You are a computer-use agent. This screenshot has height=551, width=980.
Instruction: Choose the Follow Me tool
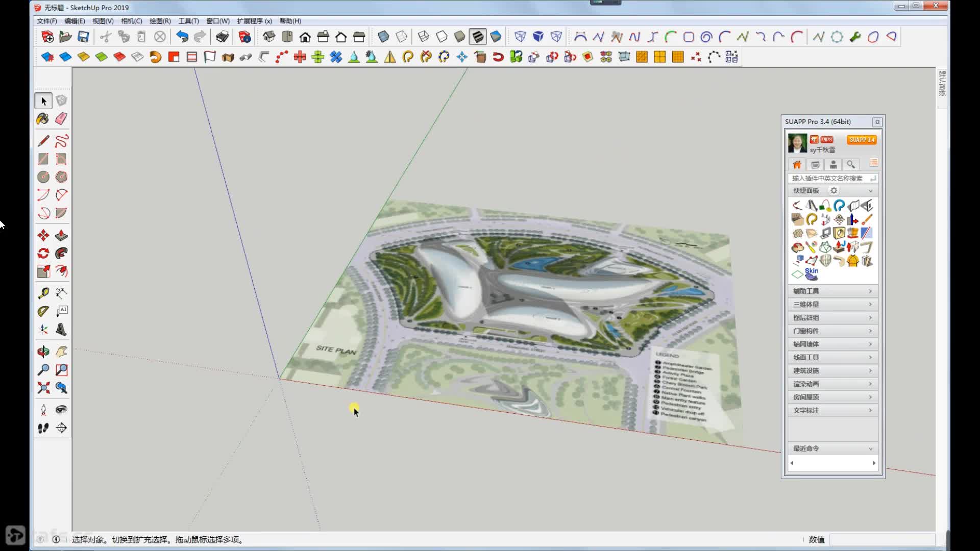(x=61, y=254)
